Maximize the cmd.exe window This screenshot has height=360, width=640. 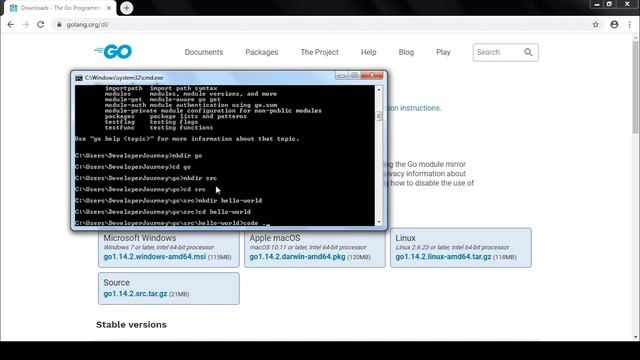pos(354,76)
